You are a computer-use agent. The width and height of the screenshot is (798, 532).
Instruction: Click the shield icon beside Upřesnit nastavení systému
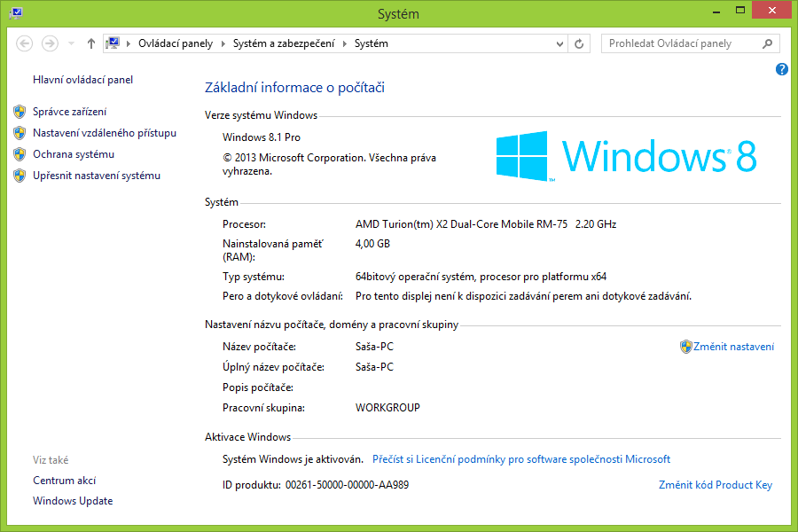[x=20, y=176]
